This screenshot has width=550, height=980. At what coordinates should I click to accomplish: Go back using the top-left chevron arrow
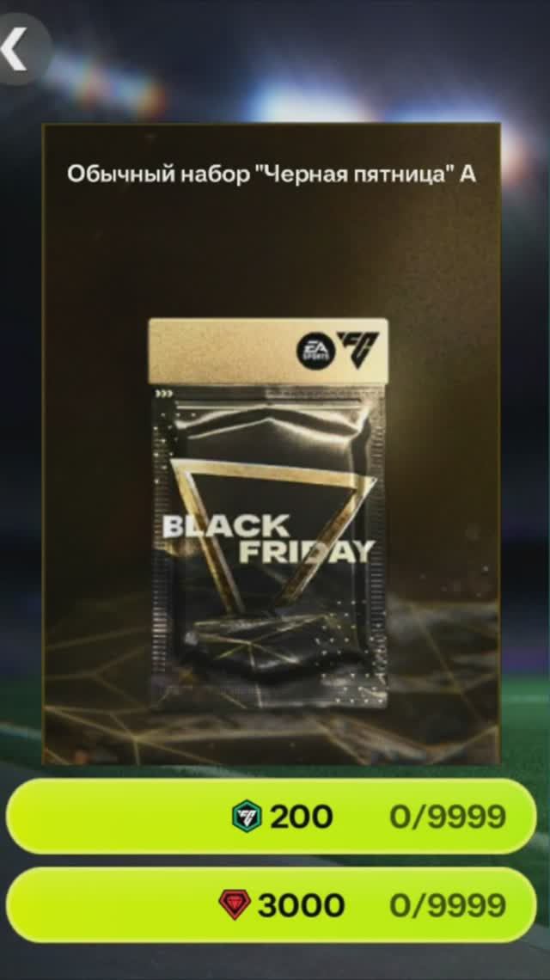[x=15, y=48]
